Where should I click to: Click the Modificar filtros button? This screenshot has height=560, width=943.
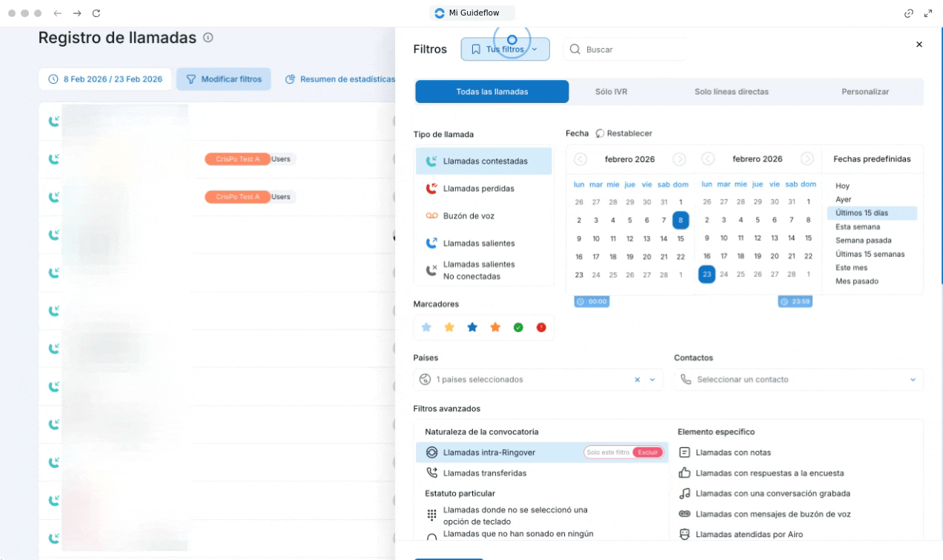(x=224, y=79)
